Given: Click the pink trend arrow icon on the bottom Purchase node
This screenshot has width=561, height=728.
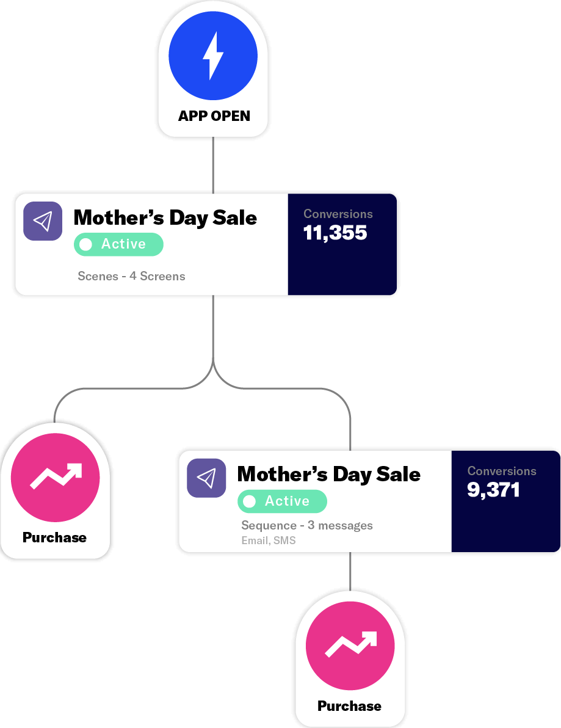Looking at the screenshot, I should point(350,646).
